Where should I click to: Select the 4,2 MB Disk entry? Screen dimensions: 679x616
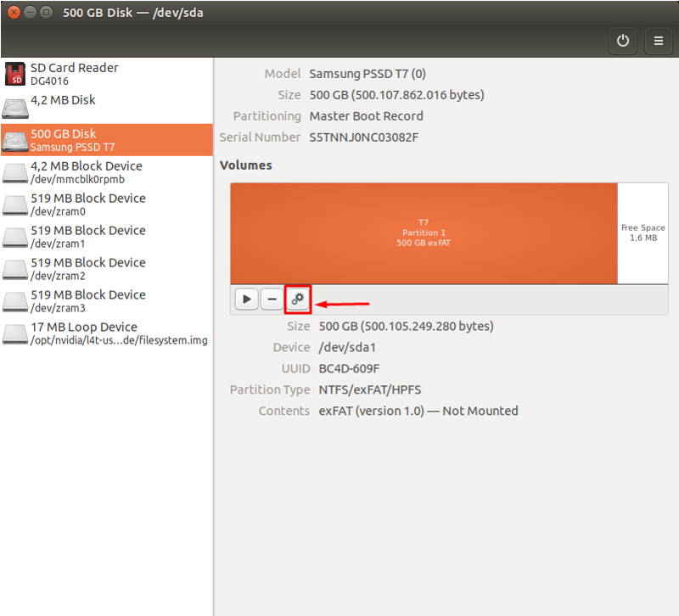pos(107,107)
